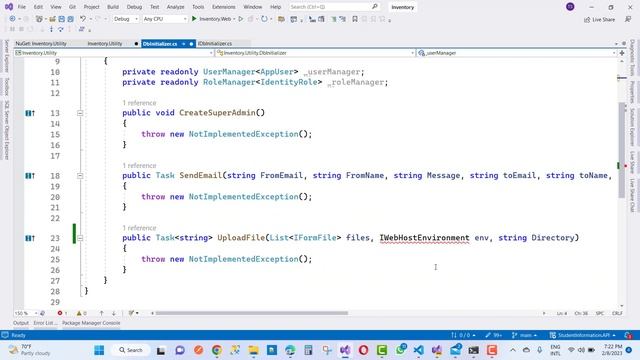The height and width of the screenshot is (360, 640).
Task: Click the user account avatar icon
Action: point(570,7)
